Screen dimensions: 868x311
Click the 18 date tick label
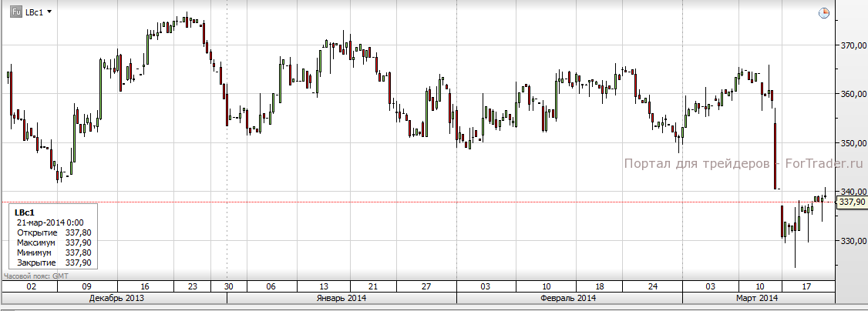pos(601,286)
